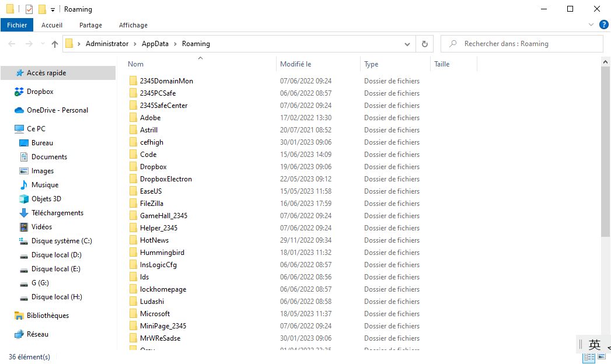Switch to Details view icon in status bar
611x364 pixels.
coord(589,358)
